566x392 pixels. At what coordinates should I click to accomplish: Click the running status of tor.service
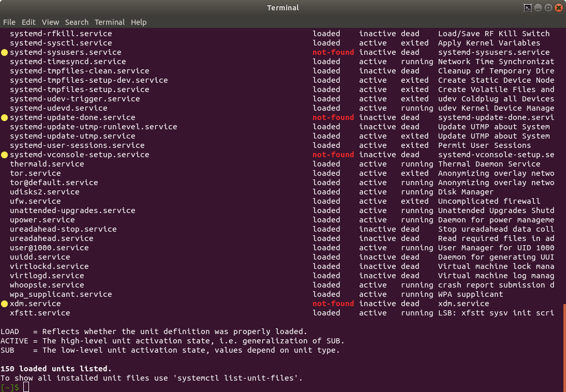click(x=373, y=173)
